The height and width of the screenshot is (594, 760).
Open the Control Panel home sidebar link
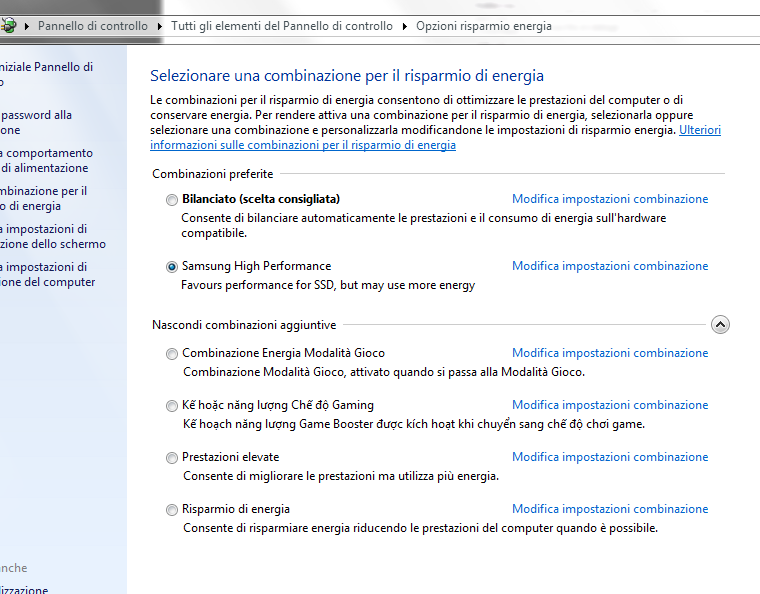tap(46, 74)
